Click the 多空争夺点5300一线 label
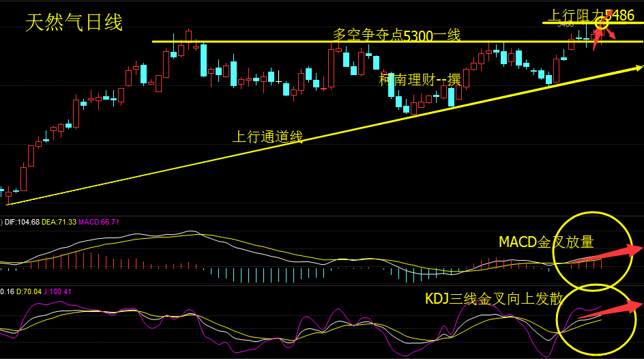 tap(397, 35)
